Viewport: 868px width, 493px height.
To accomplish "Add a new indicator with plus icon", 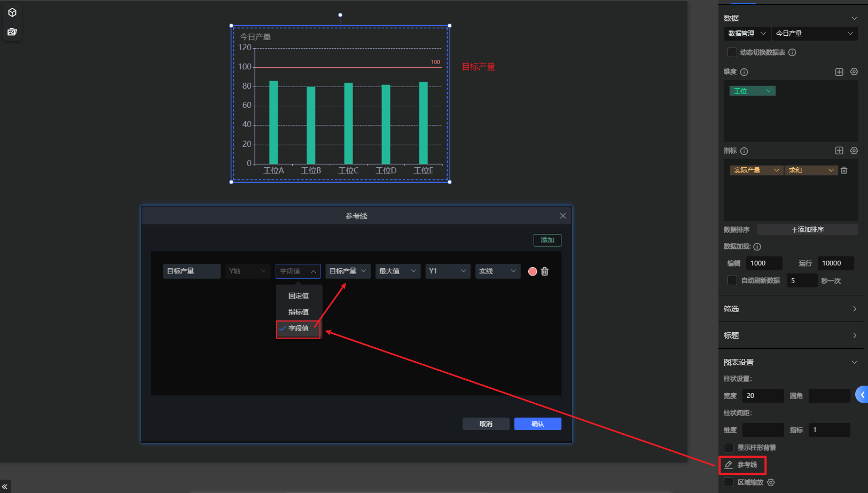I will tap(839, 151).
